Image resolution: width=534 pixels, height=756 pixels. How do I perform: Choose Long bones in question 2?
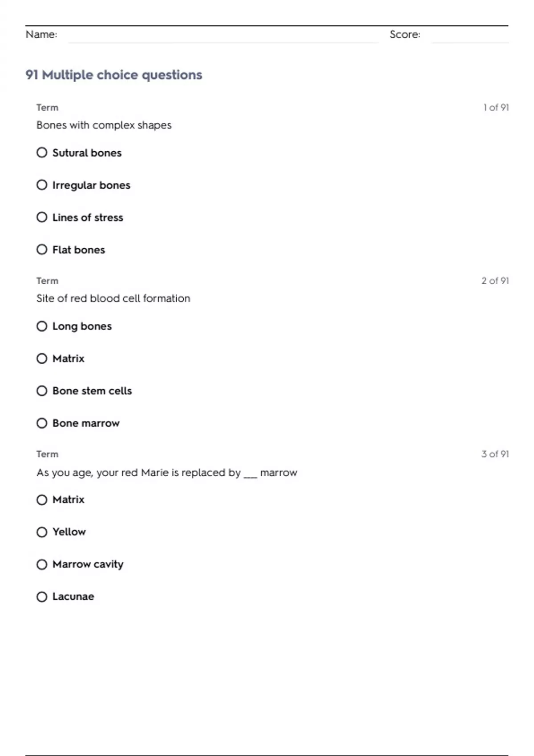click(42, 326)
